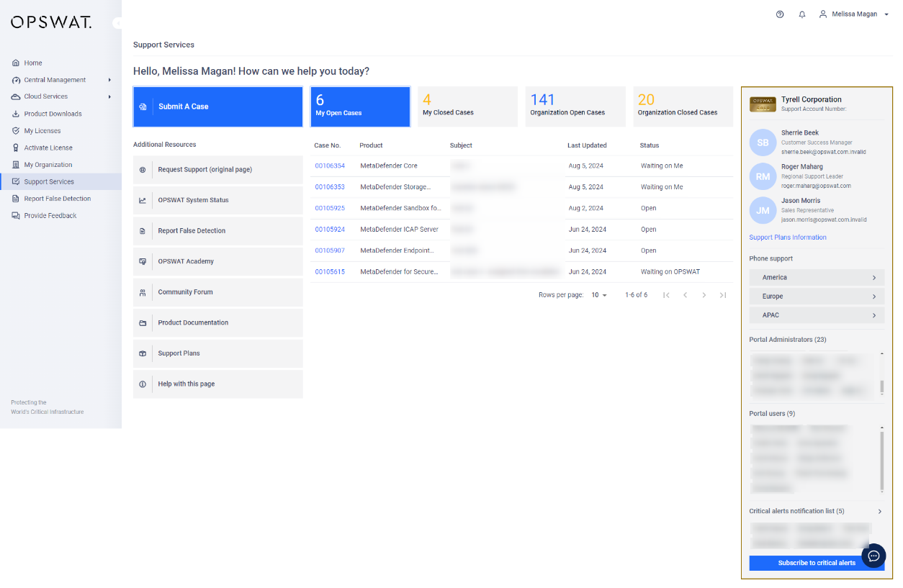Click the Cloud Services cloud icon
Viewport: 903px width, 588px height.
pos(16,96)
